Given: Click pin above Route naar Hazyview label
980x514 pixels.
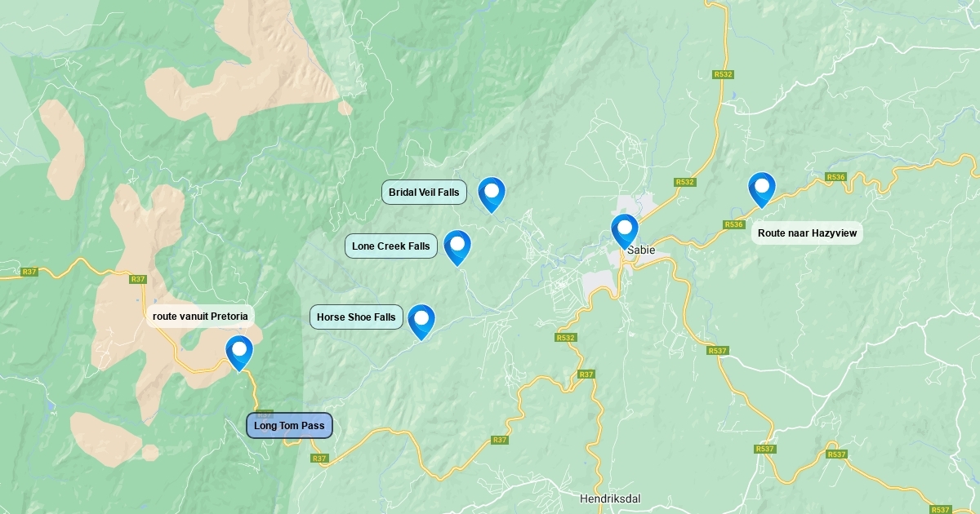Looking at the screenshot, I should click(762, 189).
